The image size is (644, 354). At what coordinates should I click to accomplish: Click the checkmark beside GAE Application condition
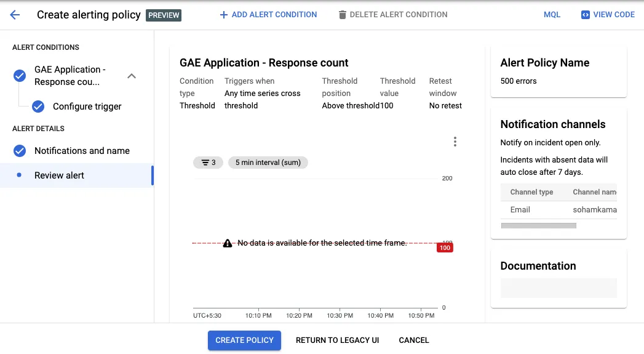coord(20,76)
